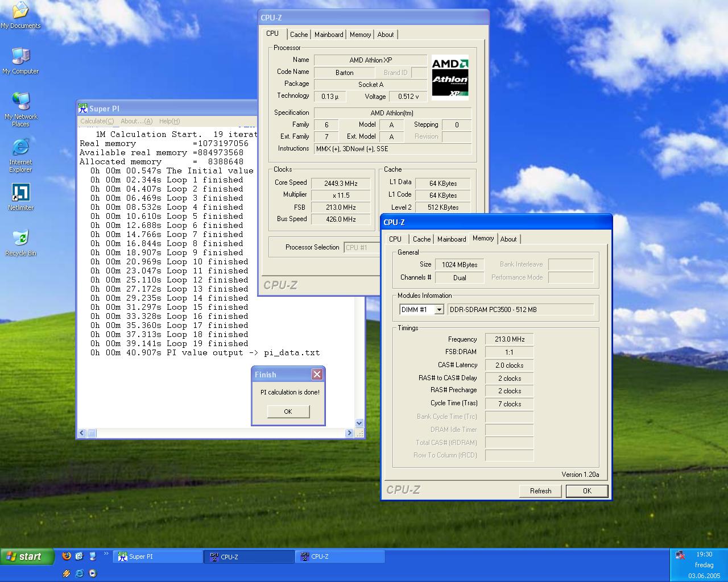Open the Calculate menu in Super PI
Viewport: 728px width, 582px height.
pos(97,121)
